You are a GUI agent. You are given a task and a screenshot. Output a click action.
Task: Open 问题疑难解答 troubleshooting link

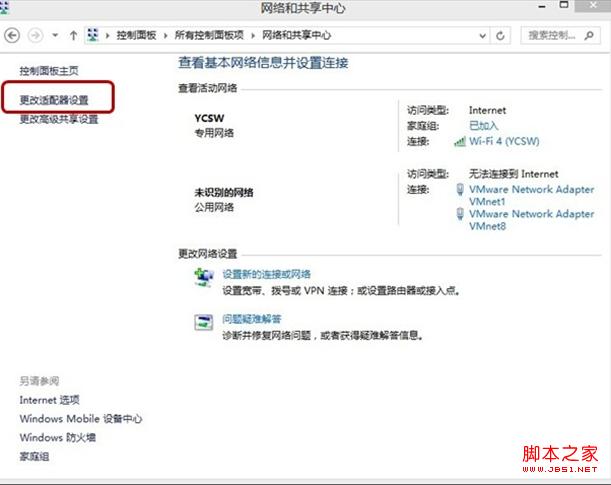point(252,319)
